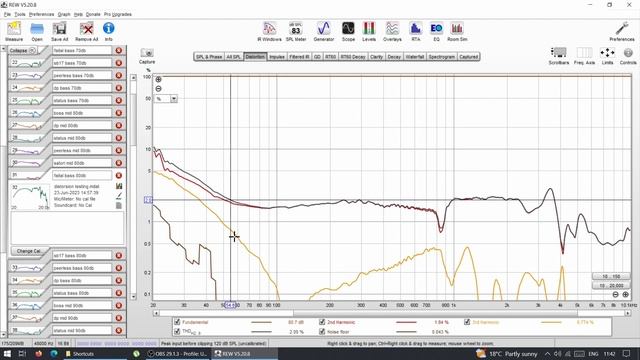
Task: Toggle the THD trace checkbox
Action: coord(177,332)
